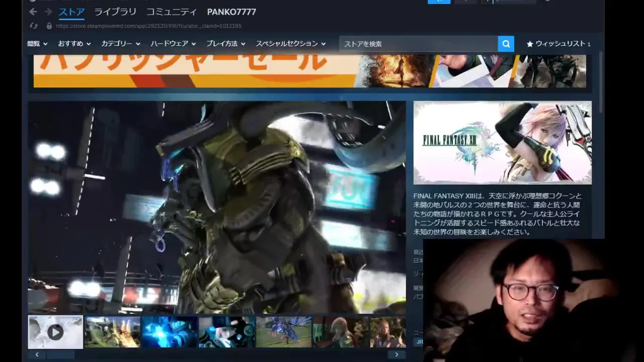Select the blue glowing screenshot thumbnail
644x362 pixels.
point(170,332)
